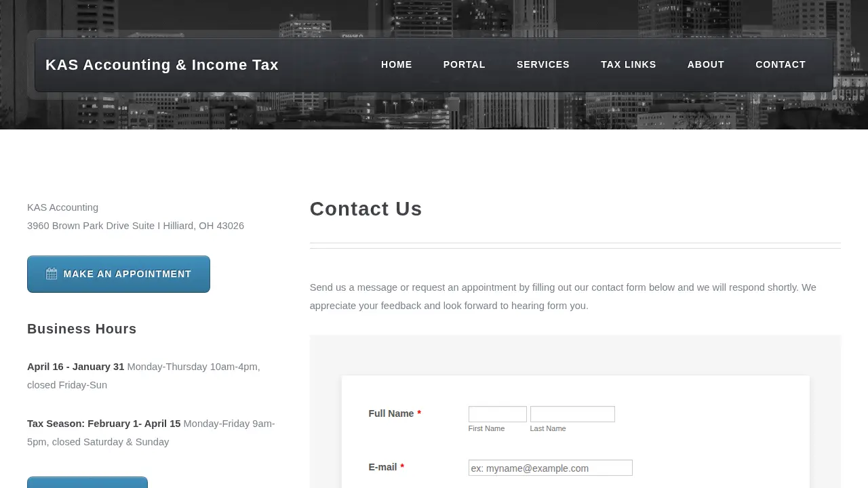Open the Services menu item
868x488 pixels.
(543, 64)
